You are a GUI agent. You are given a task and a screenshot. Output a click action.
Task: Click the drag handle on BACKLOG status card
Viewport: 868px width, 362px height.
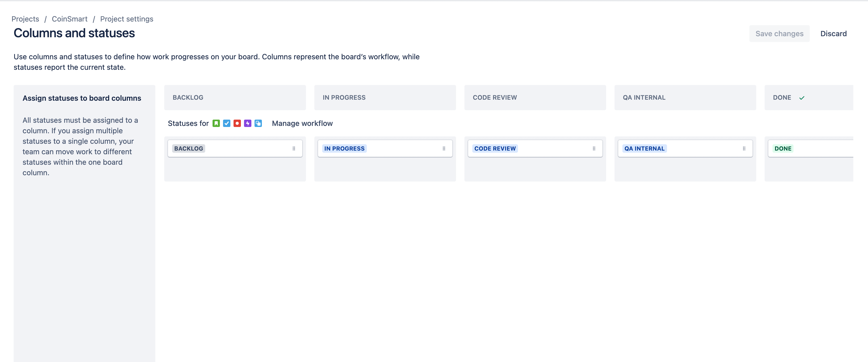click(294, 148)
